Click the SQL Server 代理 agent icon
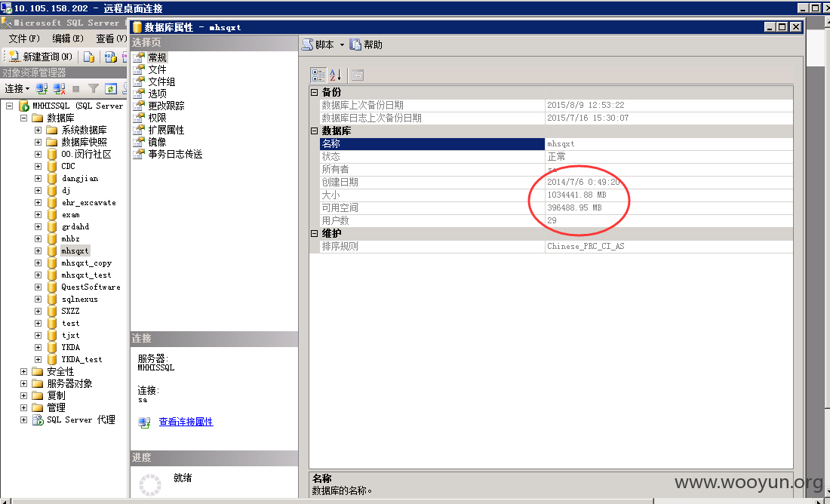Screen dimensions: 830x504 pos(38,419)
